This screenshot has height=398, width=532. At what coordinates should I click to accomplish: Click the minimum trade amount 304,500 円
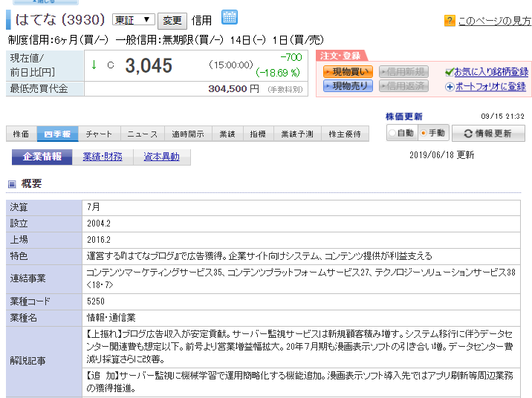tap(234, 89)
